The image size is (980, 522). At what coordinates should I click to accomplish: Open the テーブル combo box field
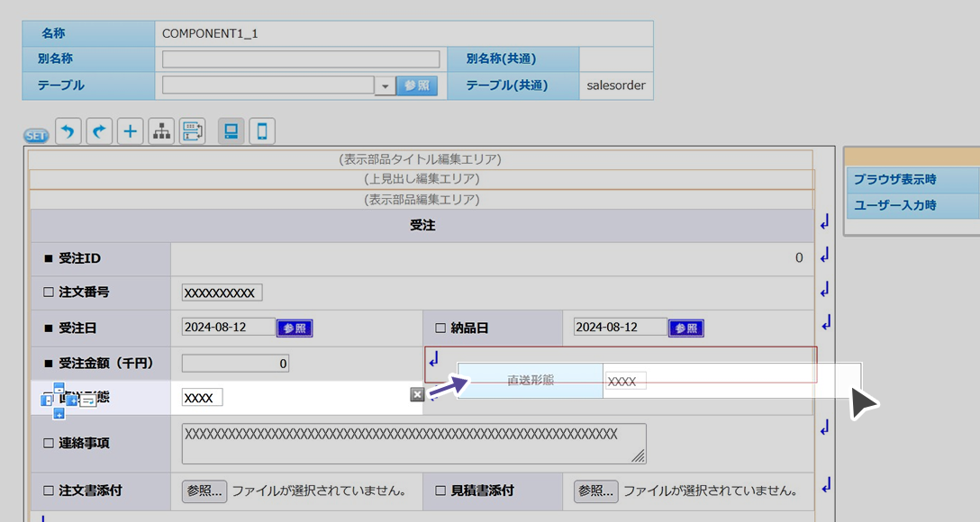click(268, 85)
